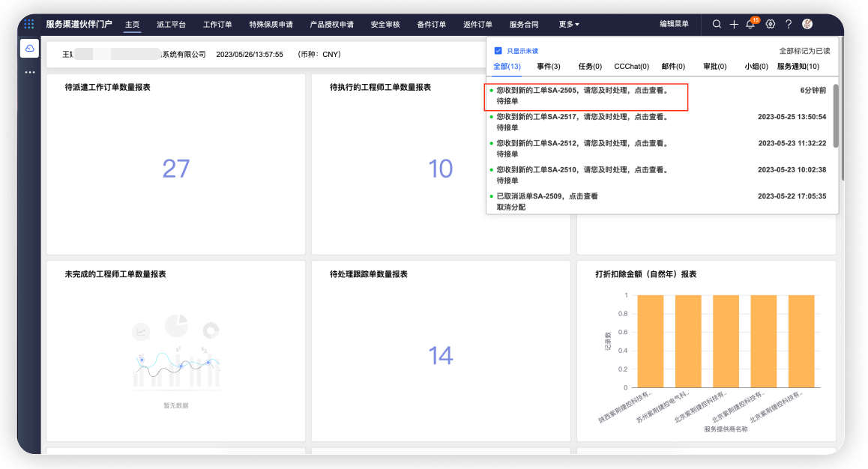Click the help question mark icon
Image resolution: width=868 pixels, height=469 pixels.
click(789, 24)
